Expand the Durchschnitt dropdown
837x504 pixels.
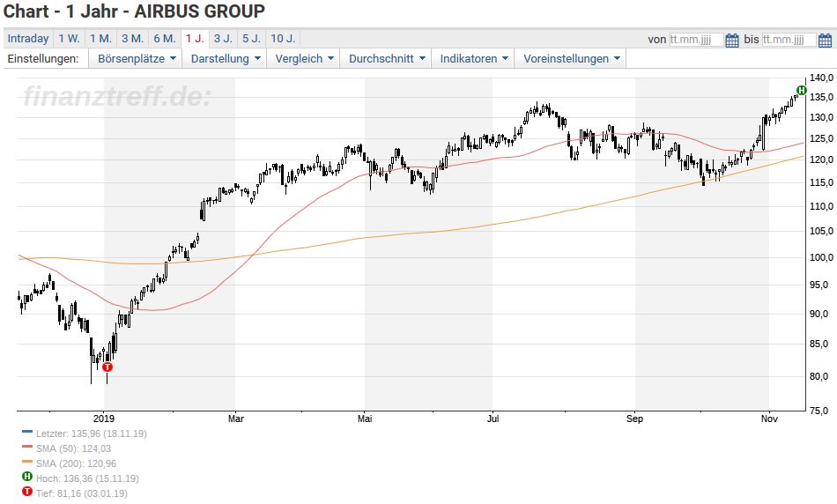pyautogui.click(x=387, y=59)
